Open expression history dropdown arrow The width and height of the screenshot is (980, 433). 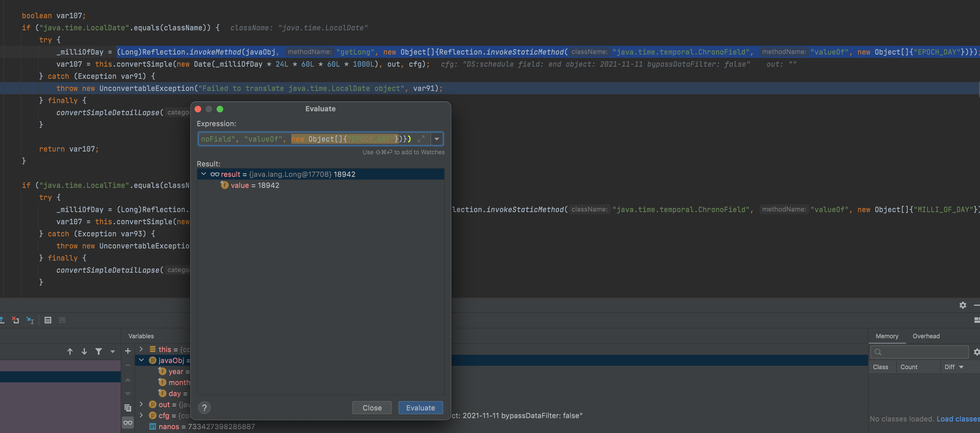[437, 139]
